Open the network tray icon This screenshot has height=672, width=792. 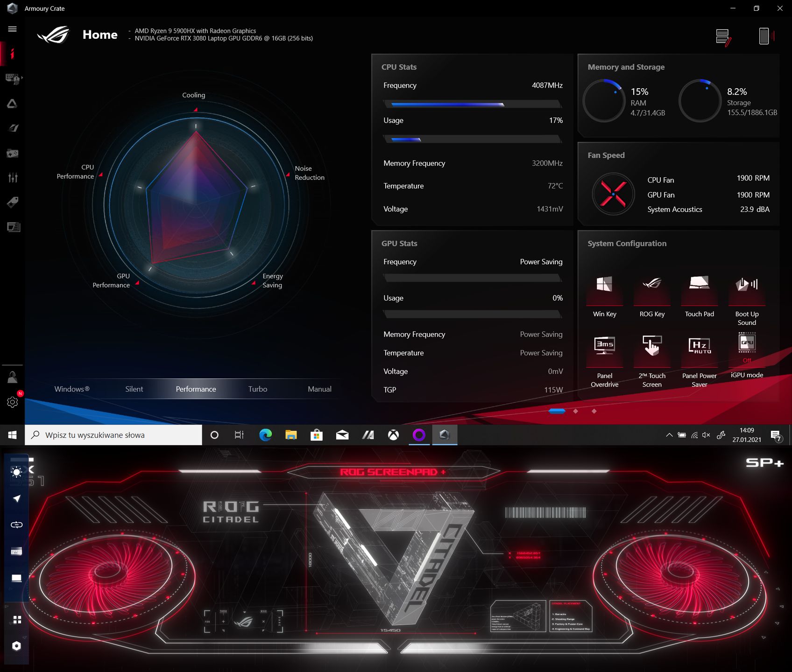694,435
